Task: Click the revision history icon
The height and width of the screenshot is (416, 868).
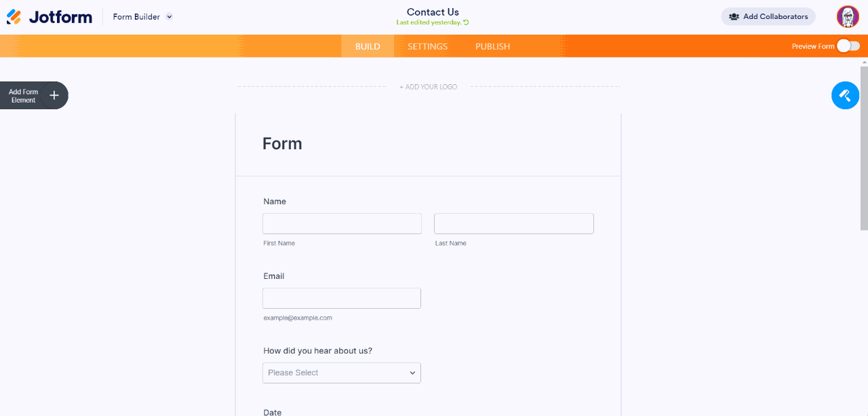Action: click(x=467, y=22)
